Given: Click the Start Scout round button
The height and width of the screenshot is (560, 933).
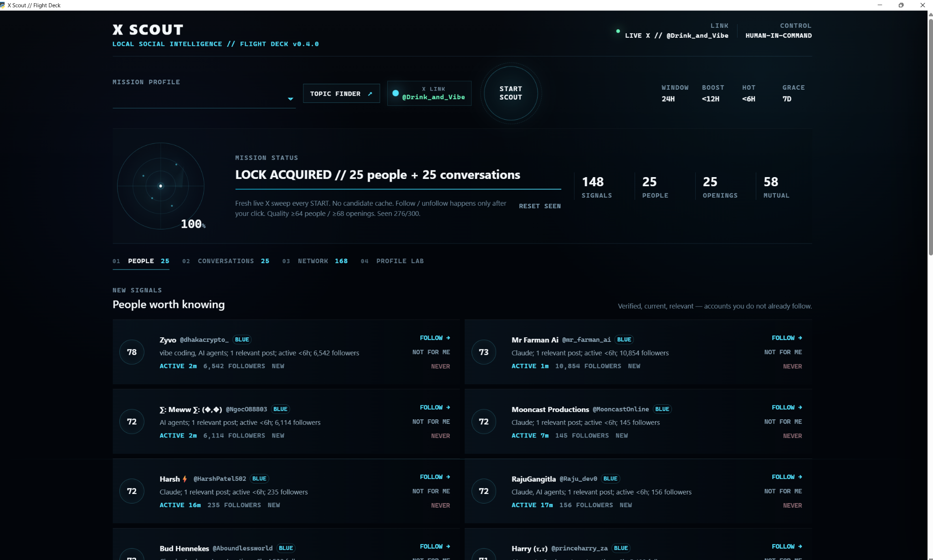Looking at the screenshot, I should (x=511, y=93).
